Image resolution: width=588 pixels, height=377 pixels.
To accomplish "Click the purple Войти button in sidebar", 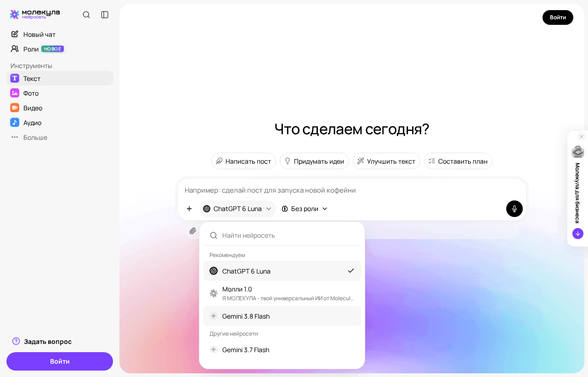I will click(60, 361).
